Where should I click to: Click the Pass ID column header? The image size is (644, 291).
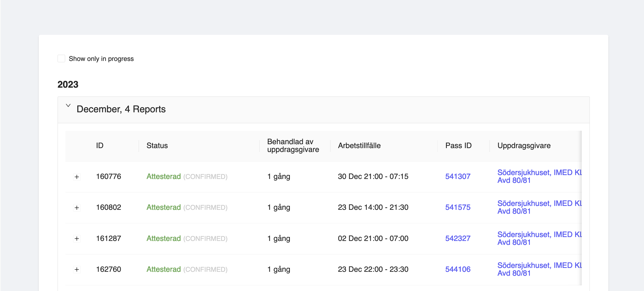coord(458,146)
